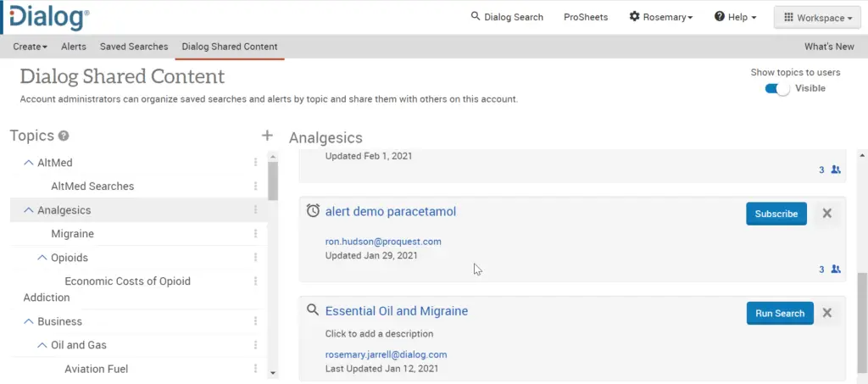Open options for Economic Costs of Opioid Addiction
Viewport: 868px width, 384px height.
(255, 281)
